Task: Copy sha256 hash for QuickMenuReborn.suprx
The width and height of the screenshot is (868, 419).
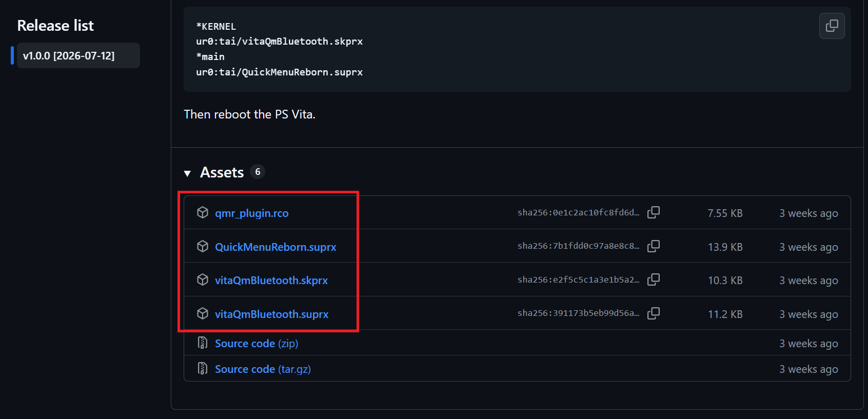Action: [654, 246]
